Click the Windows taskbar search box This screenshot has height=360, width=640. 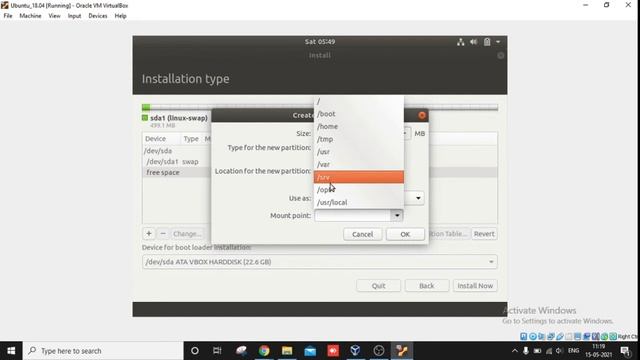[103, 351]
